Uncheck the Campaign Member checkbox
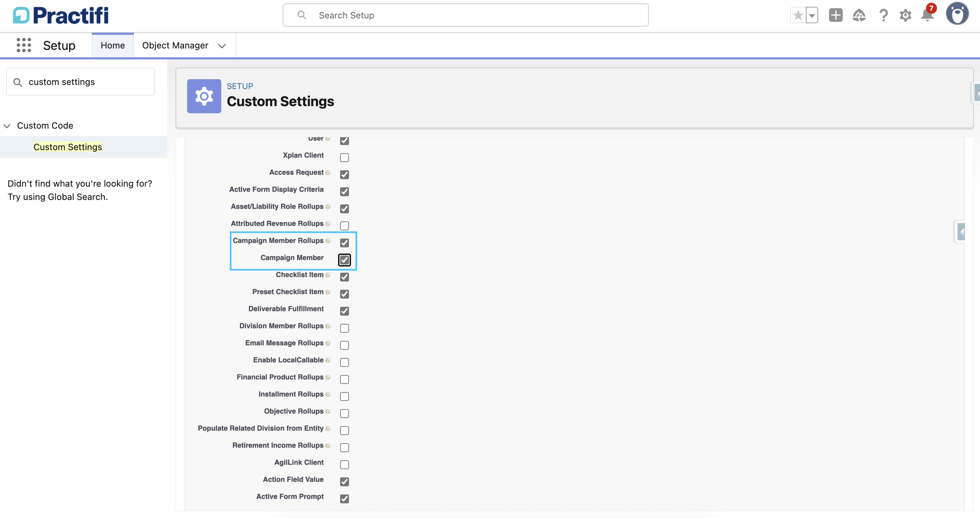Image resolution: width=980 pixels, height=518 pixels. [344, 260]
